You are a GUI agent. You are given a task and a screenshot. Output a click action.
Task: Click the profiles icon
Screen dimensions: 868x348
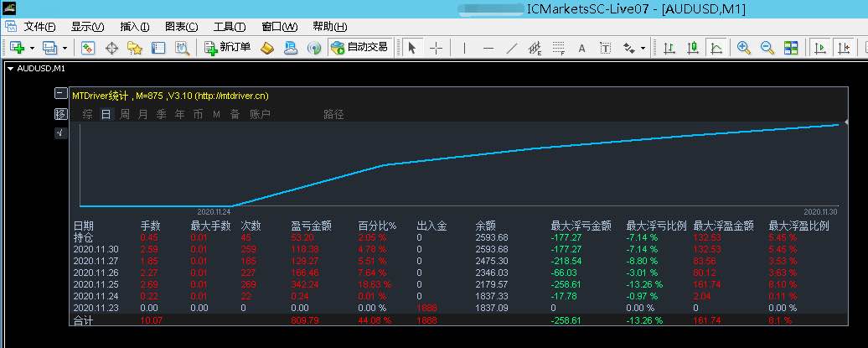[x=50, y=48]
